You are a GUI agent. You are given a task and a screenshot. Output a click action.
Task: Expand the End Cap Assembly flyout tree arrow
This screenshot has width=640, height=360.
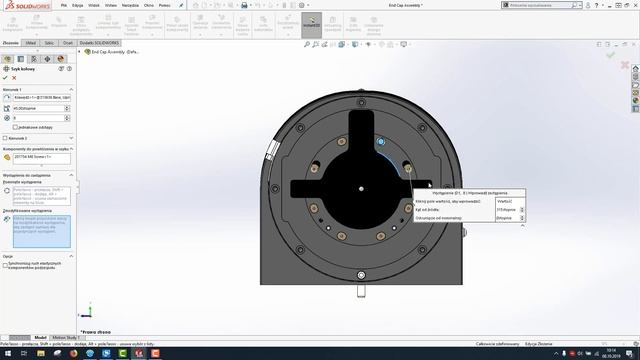tap(80, 52)
